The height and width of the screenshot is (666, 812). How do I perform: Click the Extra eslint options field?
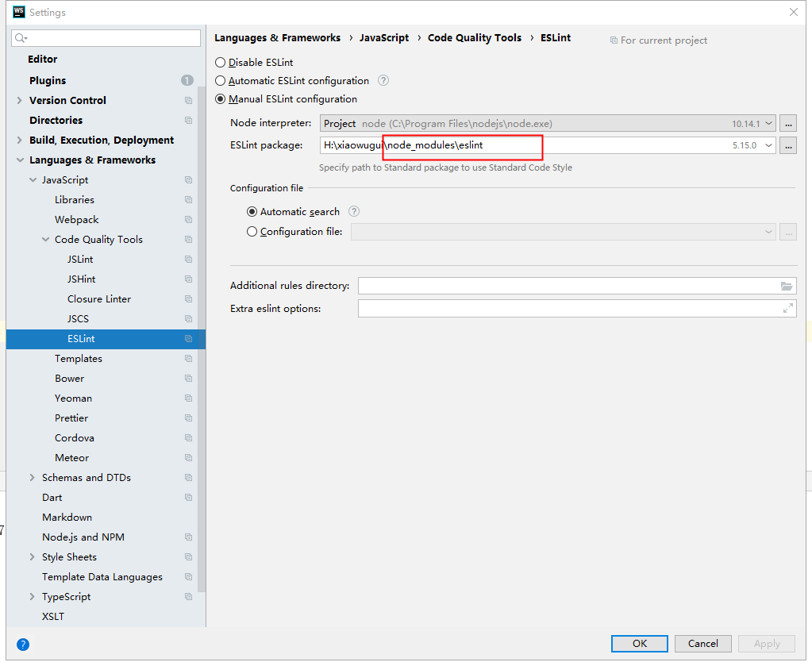click(x=577, y=309)
